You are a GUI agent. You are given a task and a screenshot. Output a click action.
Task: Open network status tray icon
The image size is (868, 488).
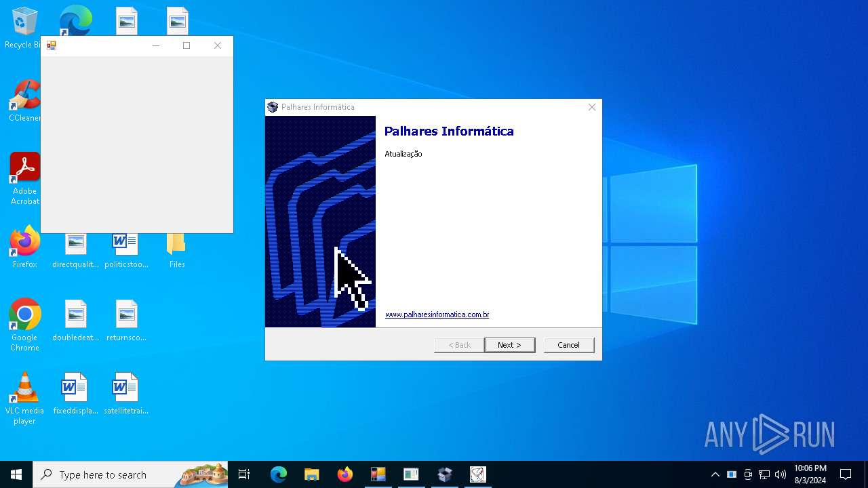click(x=764, y=474)
